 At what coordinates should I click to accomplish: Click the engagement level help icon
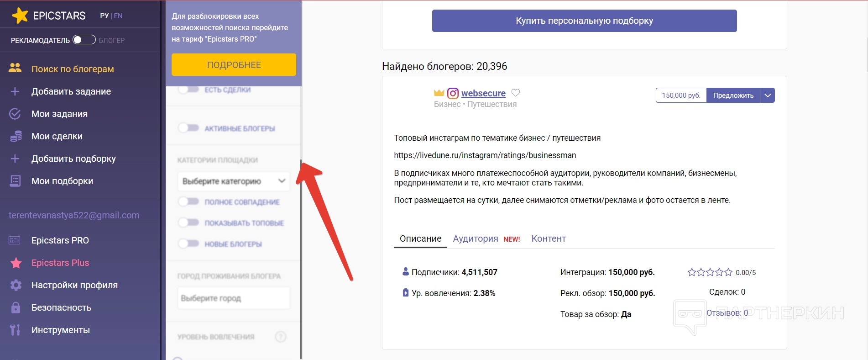pos(281,337)
